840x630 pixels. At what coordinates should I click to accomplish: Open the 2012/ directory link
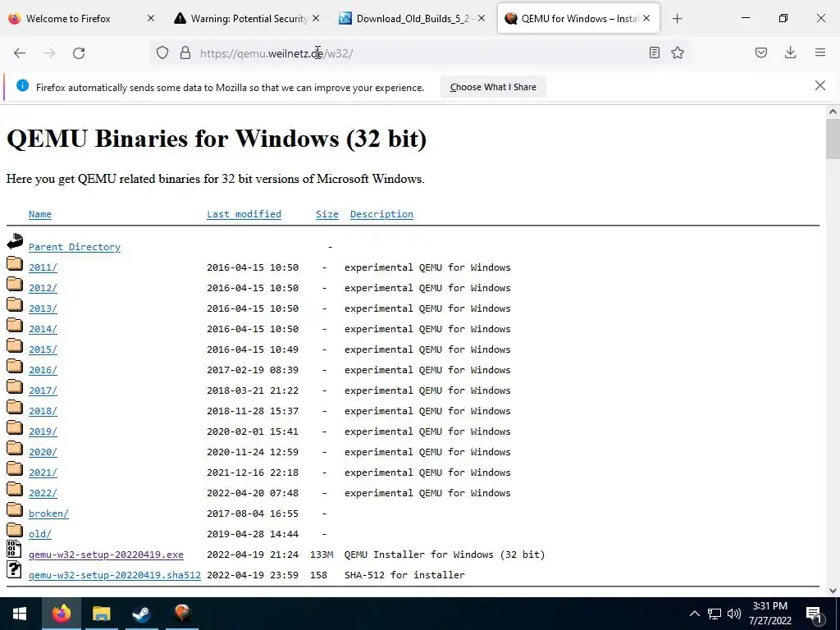tap(43, 288)
